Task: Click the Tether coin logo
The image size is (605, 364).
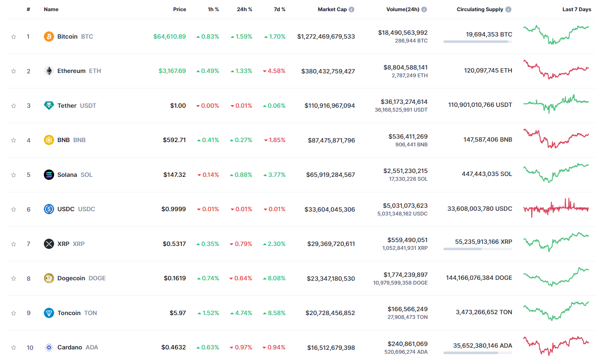Action: 49,106
